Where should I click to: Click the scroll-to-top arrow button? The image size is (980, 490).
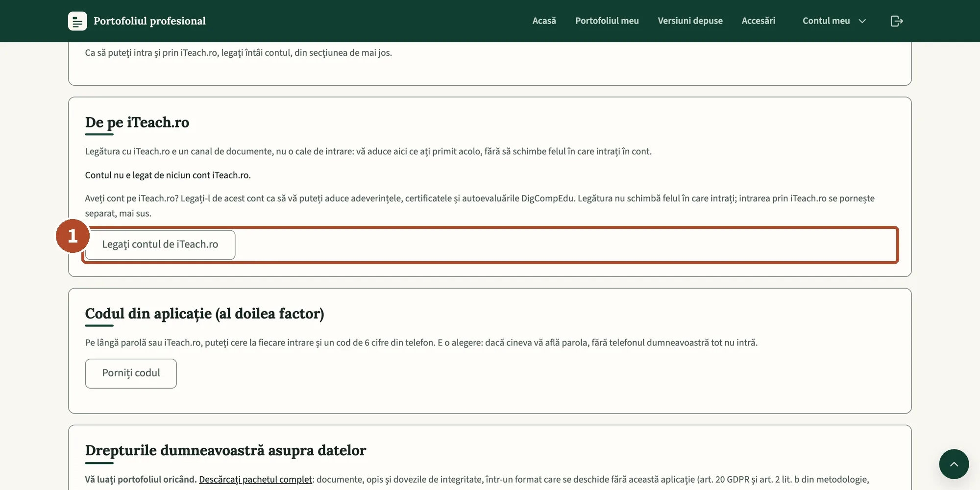954,464
